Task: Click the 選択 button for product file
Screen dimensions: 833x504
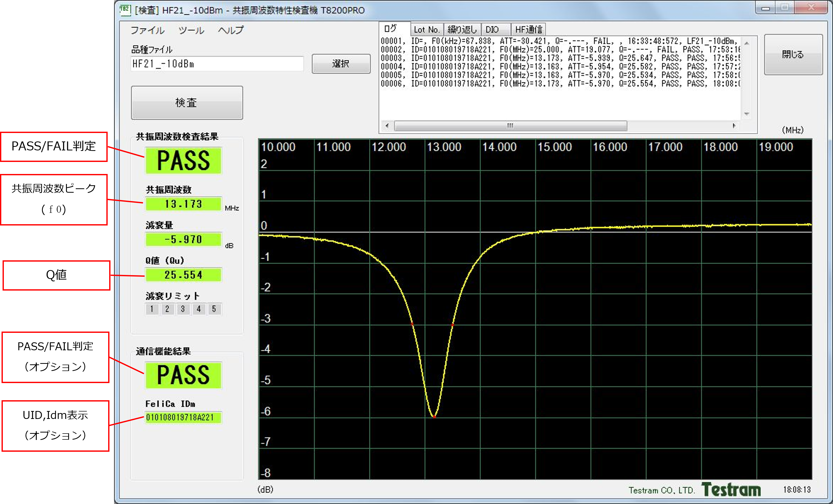Action: tap(341, 64)
